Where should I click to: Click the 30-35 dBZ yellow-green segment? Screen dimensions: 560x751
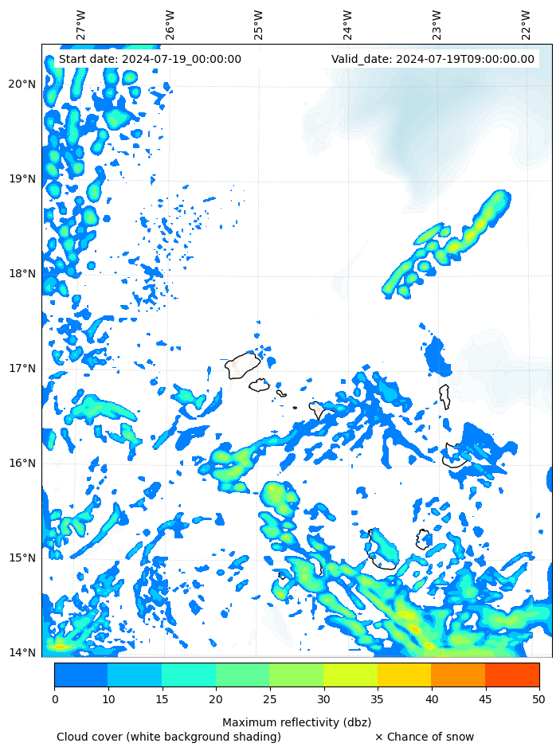pyautogui.click(x=350, y=675)
